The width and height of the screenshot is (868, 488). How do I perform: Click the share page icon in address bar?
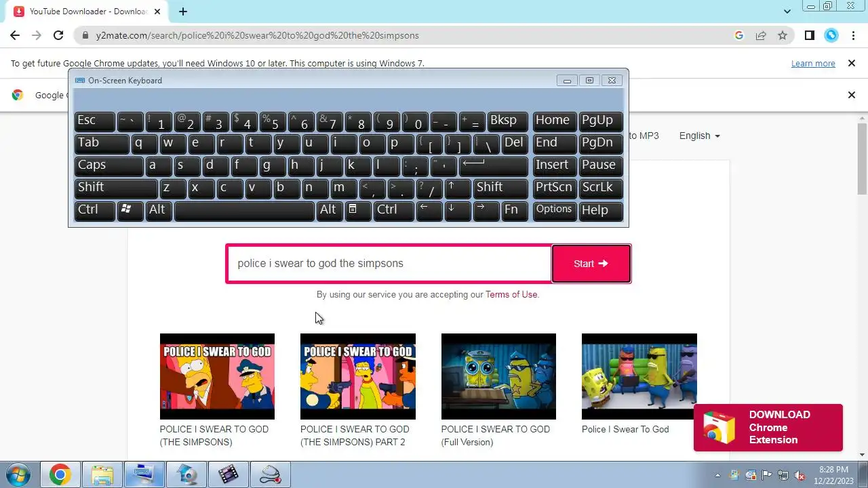click(761, 35)
